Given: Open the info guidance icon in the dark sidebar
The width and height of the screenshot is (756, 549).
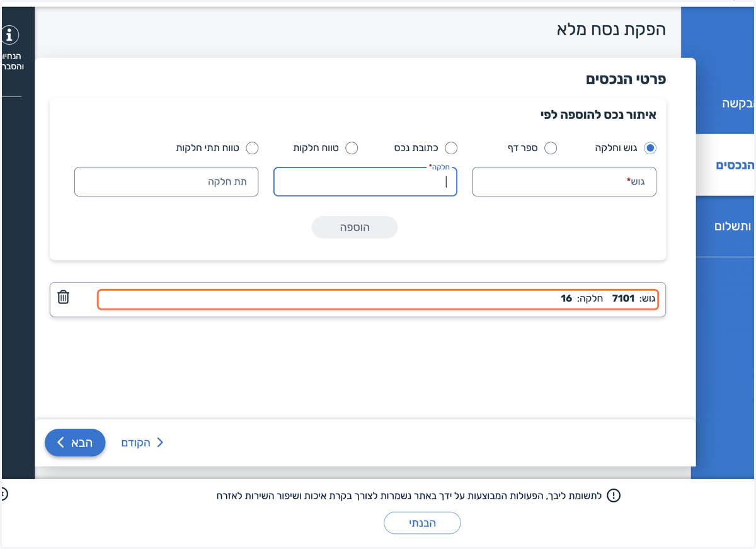Looking at the screenshot, I should tap(10, 36).
